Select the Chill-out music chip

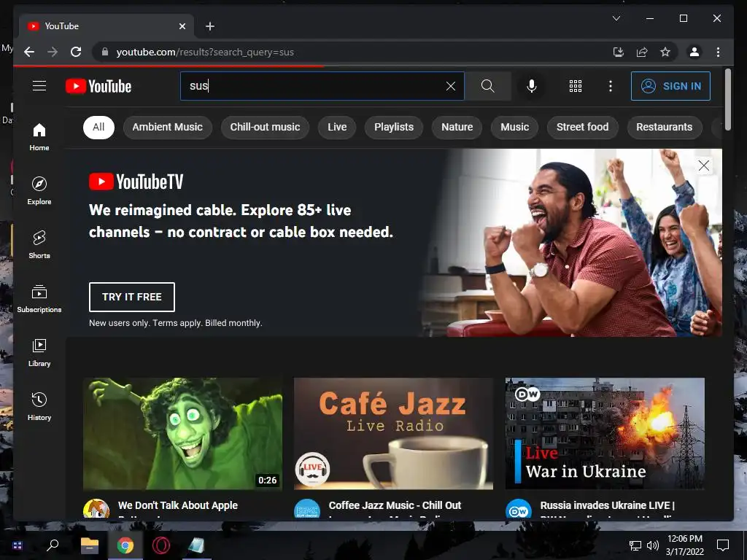(265, 127)
